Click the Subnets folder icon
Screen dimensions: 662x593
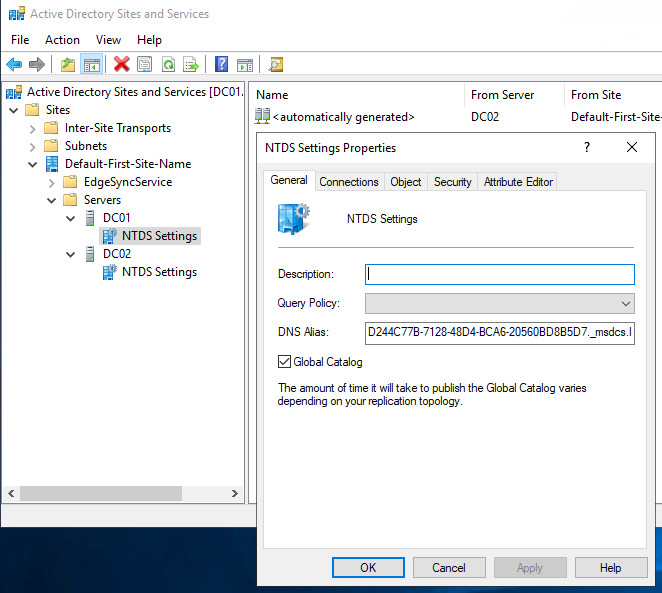click(x=51, y=146)
